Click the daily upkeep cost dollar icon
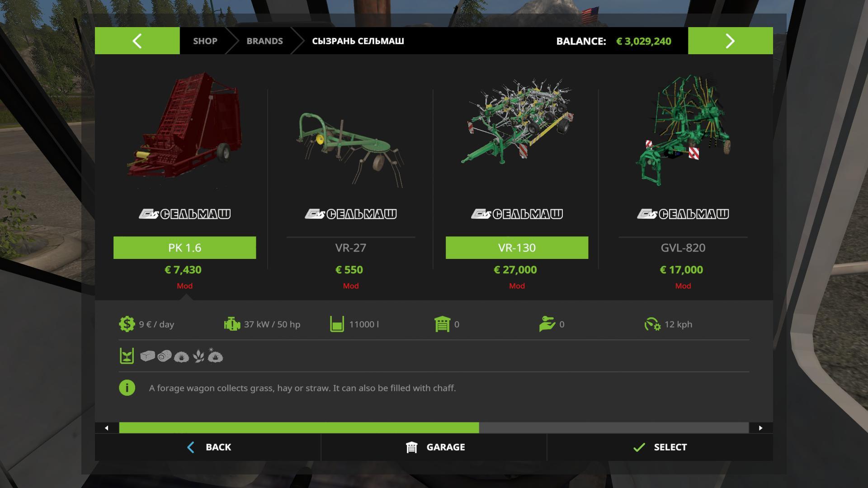The height and width of the screenshot is (488, 868). click(127, 324)
